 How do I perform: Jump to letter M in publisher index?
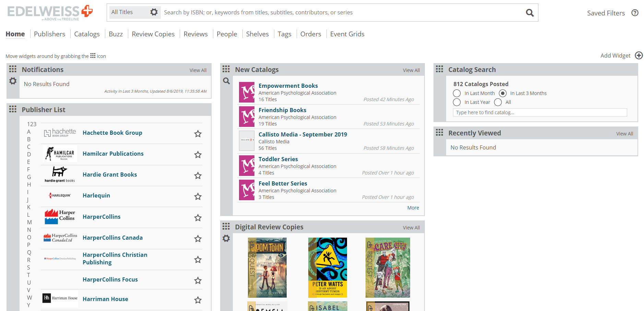tap(29, 222)
